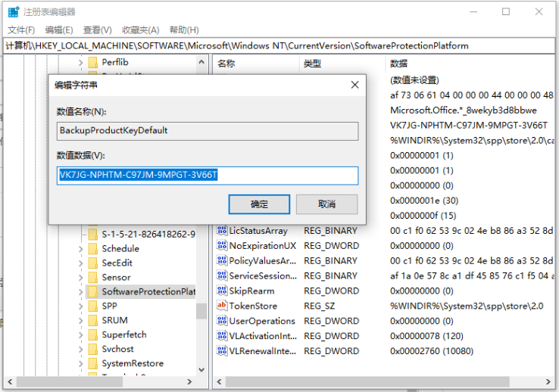Expand the SystemRestore key node
559x392 pixels.
click(80, 364)
